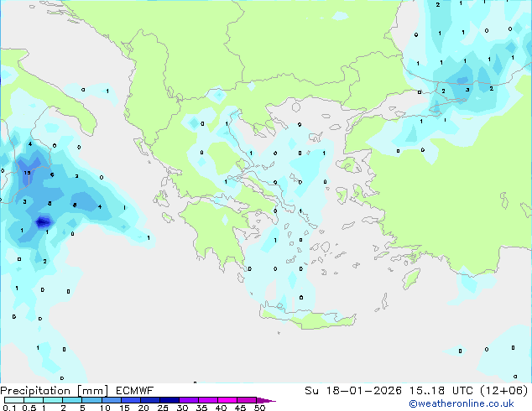
Task: Click the legend label '30'
Action: [x=182, y=408]
